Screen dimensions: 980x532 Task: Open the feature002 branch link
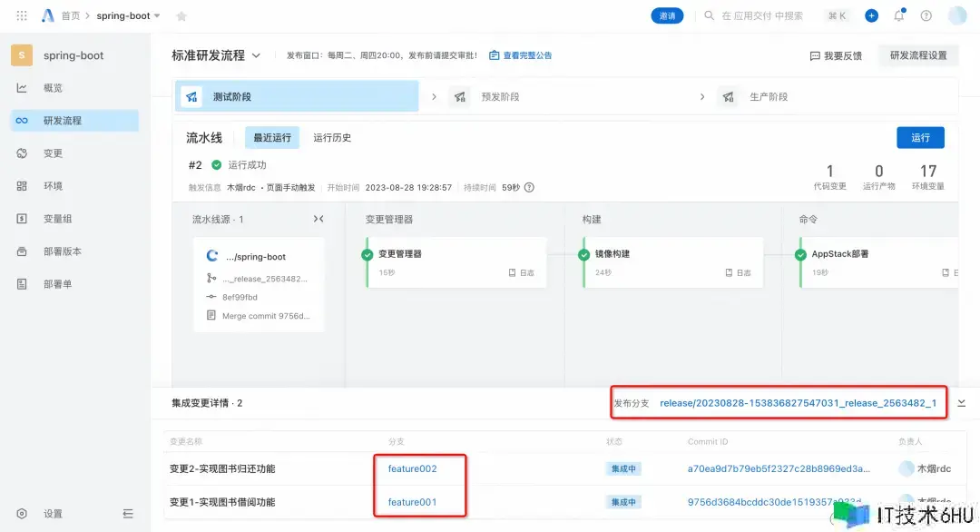(x=412, y=468)
